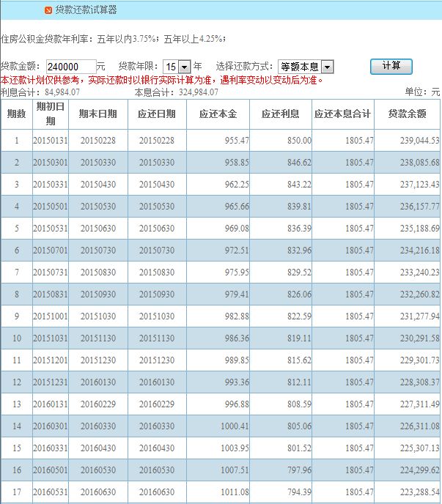Click the 期数 column header
This screenshot has width=442, height=504.
(16, 114)
